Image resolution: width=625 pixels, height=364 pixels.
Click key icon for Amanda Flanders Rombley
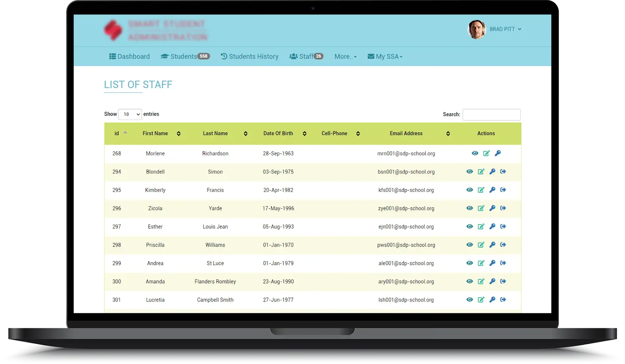(x=492, y=282)
